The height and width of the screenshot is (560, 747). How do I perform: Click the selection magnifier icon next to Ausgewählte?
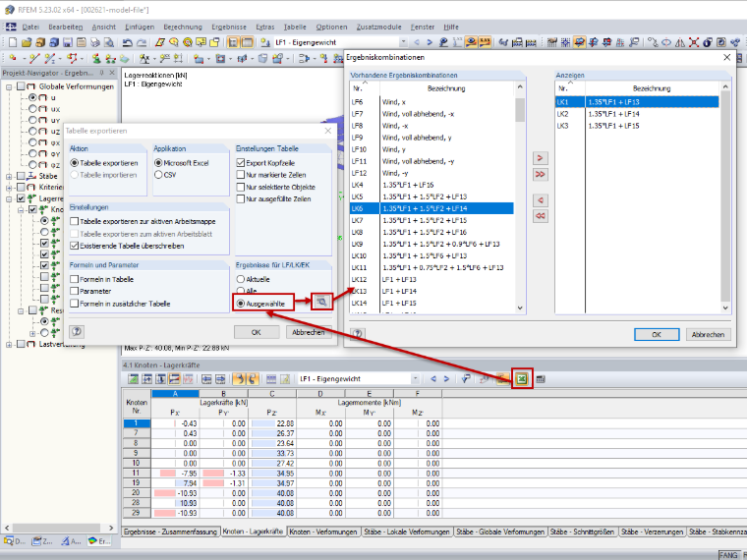(321, 302)
